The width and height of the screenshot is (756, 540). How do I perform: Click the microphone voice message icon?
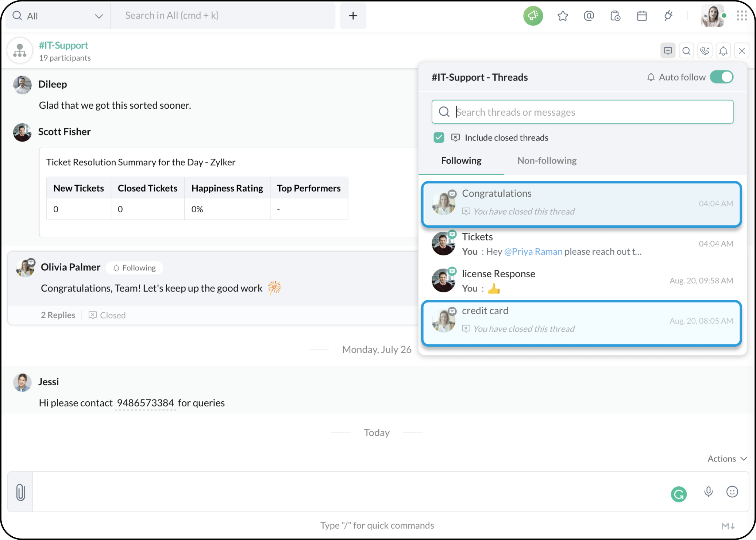708,492
